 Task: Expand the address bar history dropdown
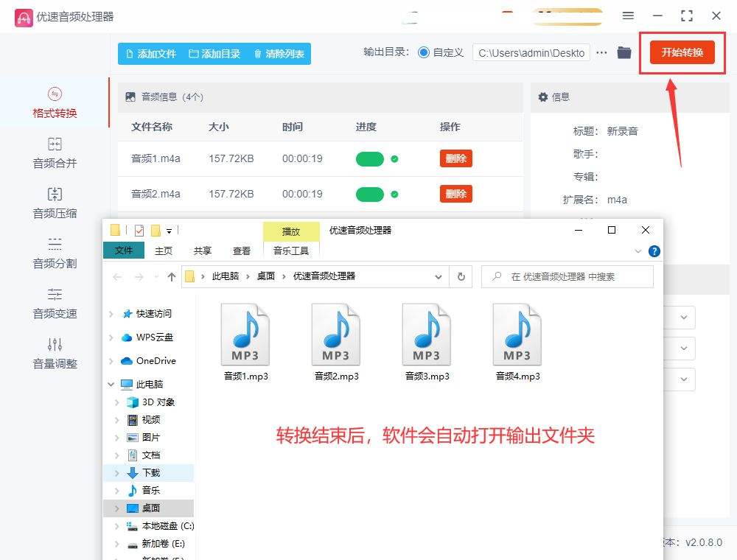pos(438,277)
